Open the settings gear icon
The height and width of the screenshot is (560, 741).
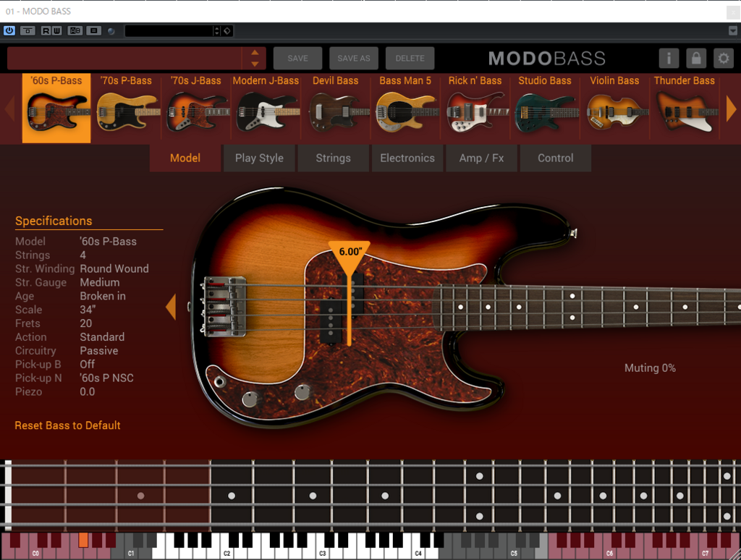(x=724, y=58)
